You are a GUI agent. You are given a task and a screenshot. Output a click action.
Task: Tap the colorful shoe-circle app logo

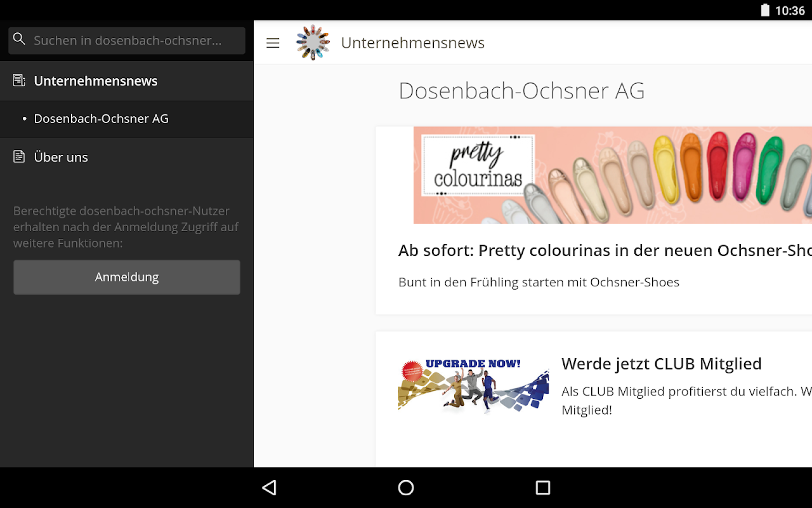pos(313,43)
